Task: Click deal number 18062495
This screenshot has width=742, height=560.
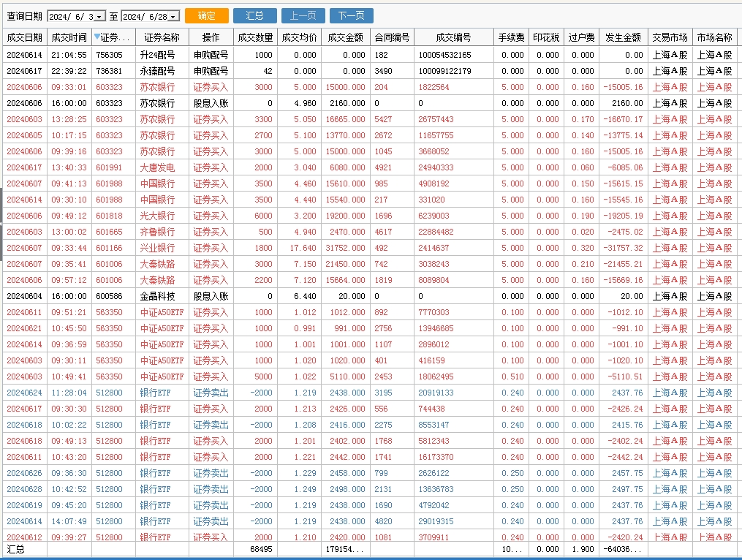Action: (x=436, y=377)
